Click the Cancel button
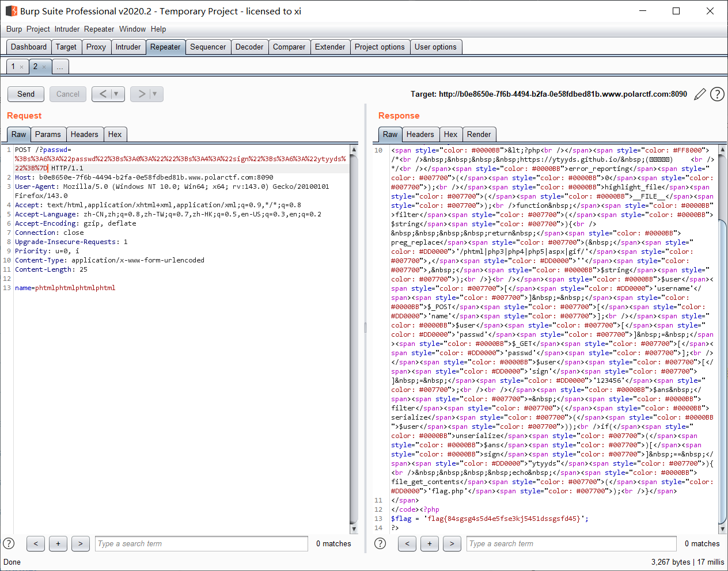The image size is (728, 571). click(x=68, y=94)
